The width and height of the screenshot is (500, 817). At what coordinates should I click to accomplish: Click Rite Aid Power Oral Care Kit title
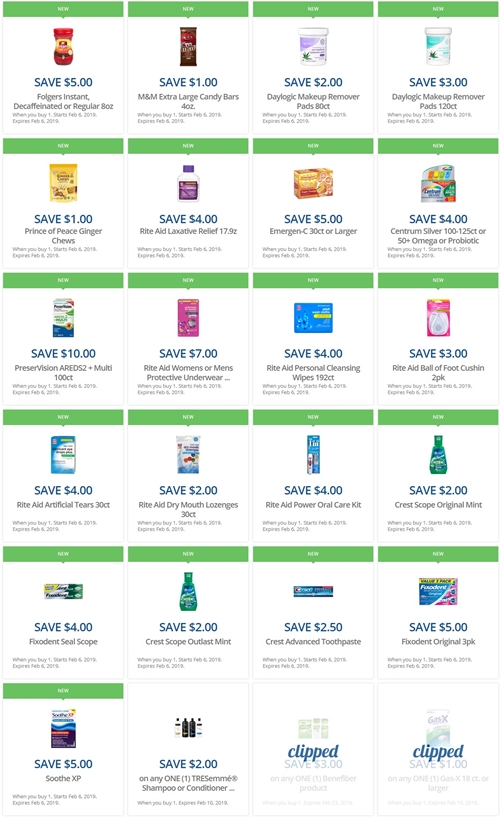click(313, 504)
